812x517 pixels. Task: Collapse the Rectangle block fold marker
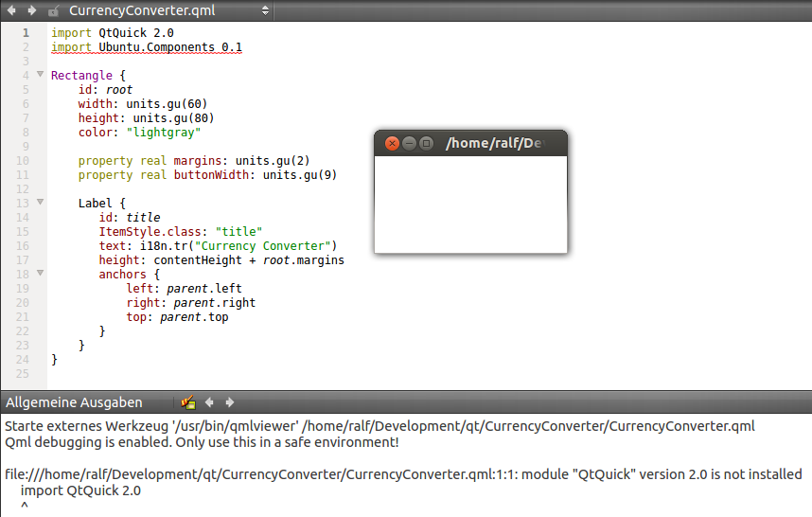pos(40,74)
